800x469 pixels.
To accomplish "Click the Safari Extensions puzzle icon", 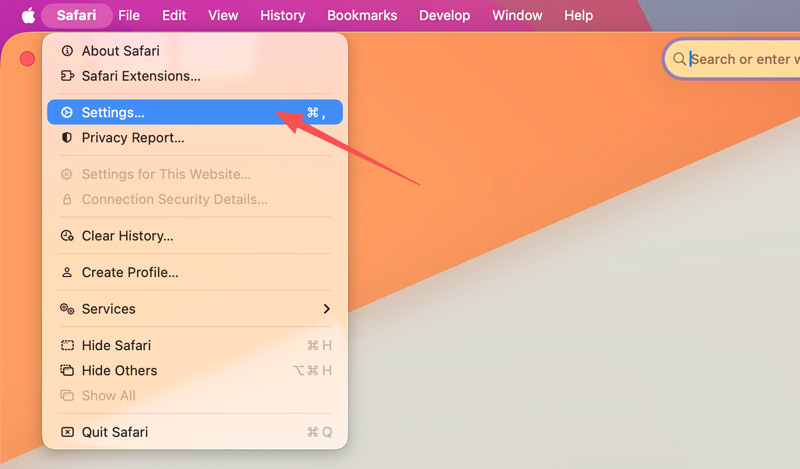I will pos(67,76).
